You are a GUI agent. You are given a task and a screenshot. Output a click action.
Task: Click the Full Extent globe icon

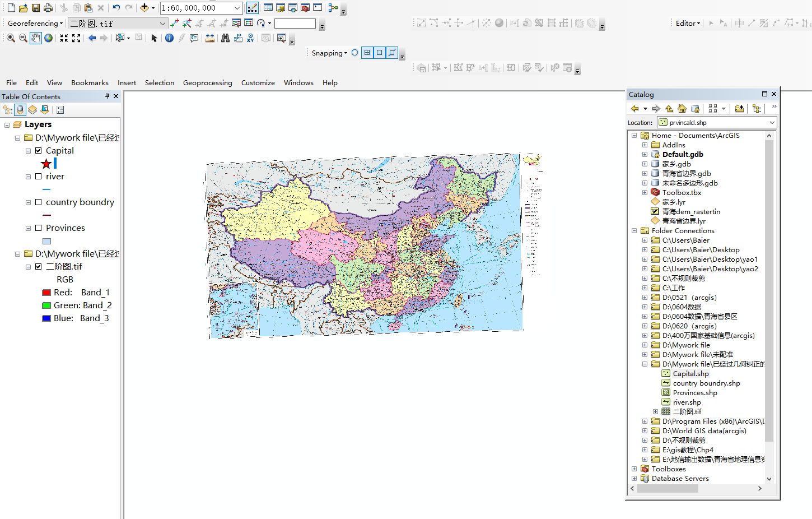pyautogui.click(x=49, y=38)
